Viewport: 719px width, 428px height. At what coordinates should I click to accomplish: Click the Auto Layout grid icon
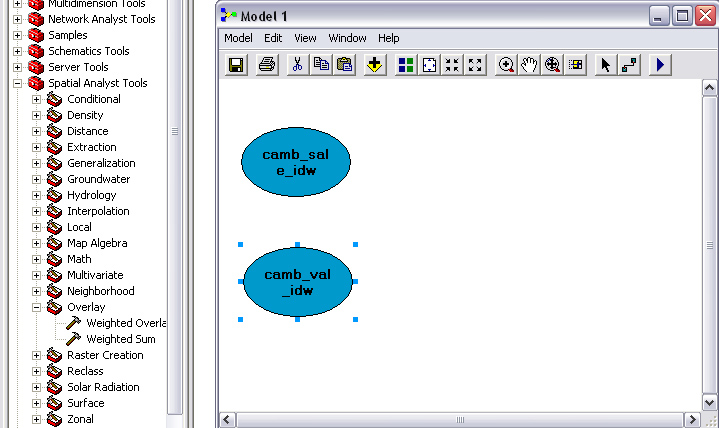pos(406,65)
